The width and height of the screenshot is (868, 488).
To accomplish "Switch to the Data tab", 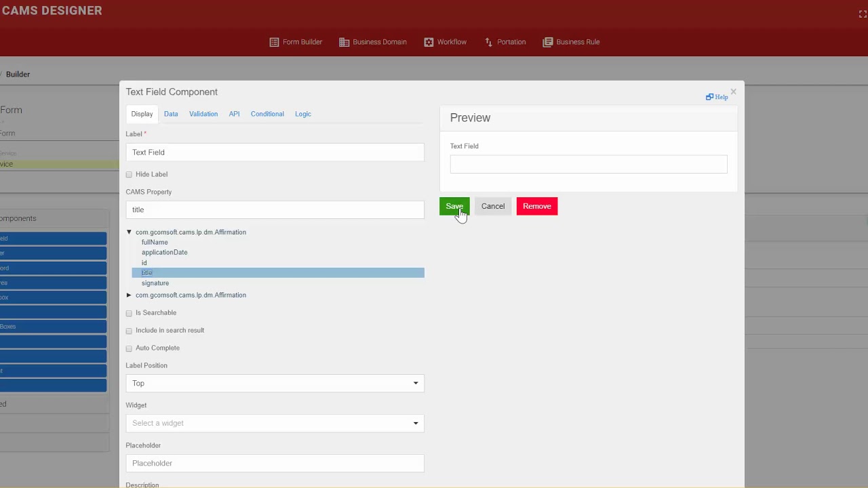I will 171,114.
